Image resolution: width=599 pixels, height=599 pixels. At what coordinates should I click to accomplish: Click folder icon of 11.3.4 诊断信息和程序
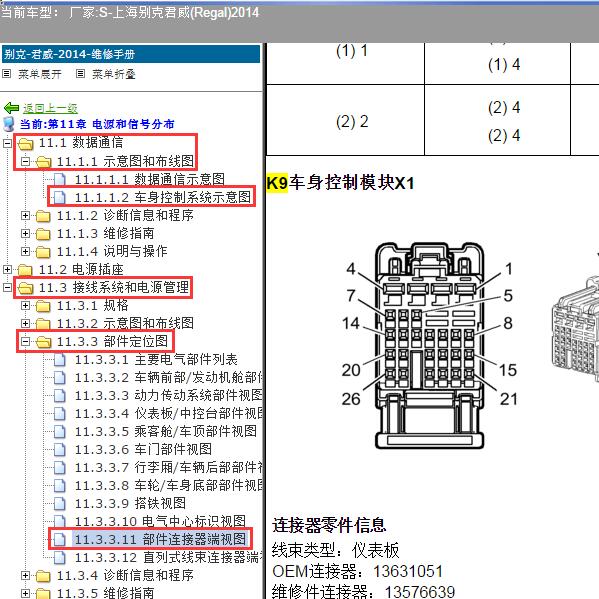click(x=43, y=575)
